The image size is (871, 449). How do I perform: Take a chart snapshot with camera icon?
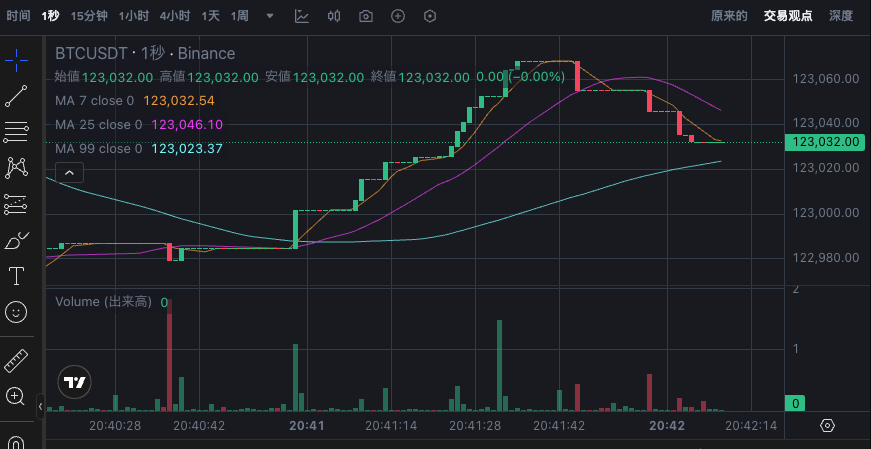pyautogui.click(x=366, y=16)
